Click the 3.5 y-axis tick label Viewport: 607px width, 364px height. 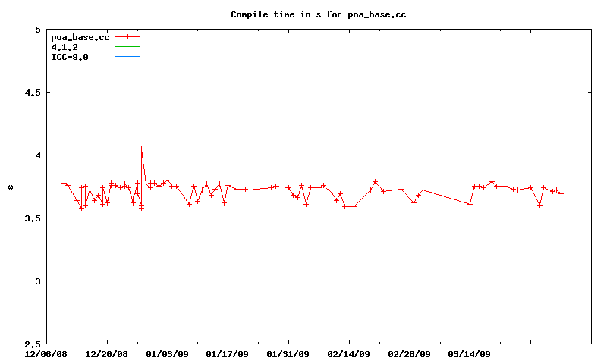pos(32,218)
